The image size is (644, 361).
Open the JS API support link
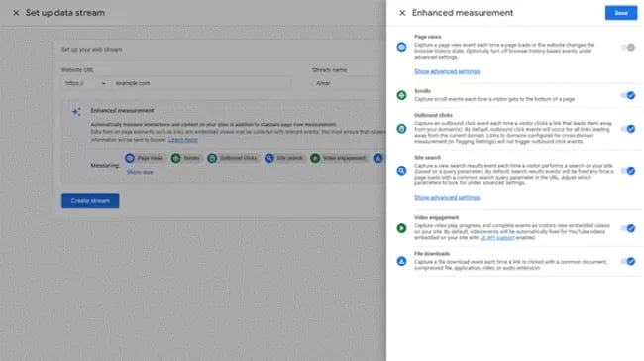[x=497, y=238]
